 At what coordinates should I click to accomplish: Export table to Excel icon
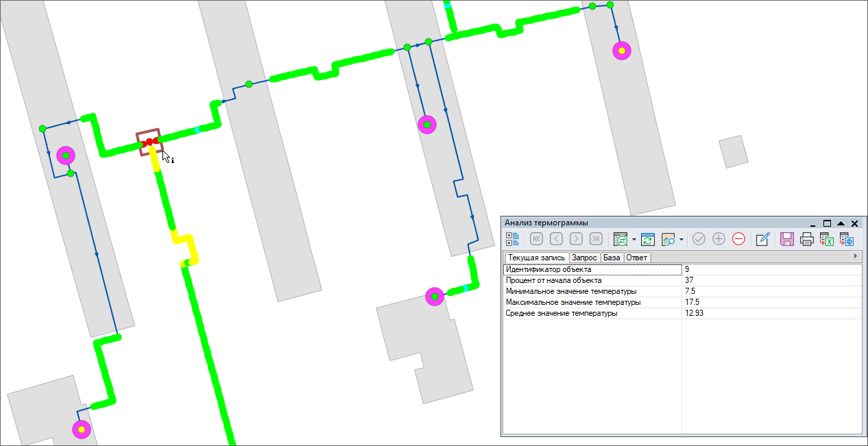pyautogui.click(x=827, y=239)
